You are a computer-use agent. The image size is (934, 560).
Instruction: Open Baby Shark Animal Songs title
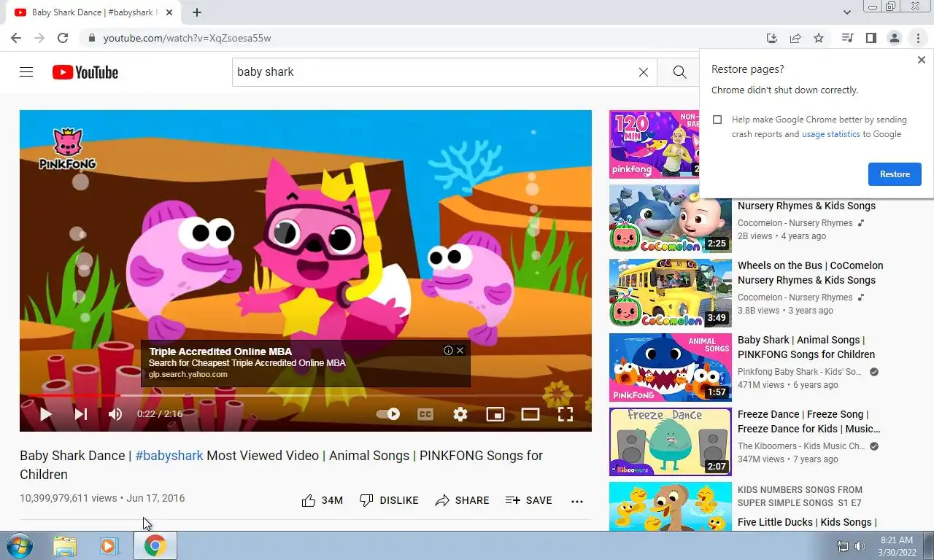pos(806,347)
